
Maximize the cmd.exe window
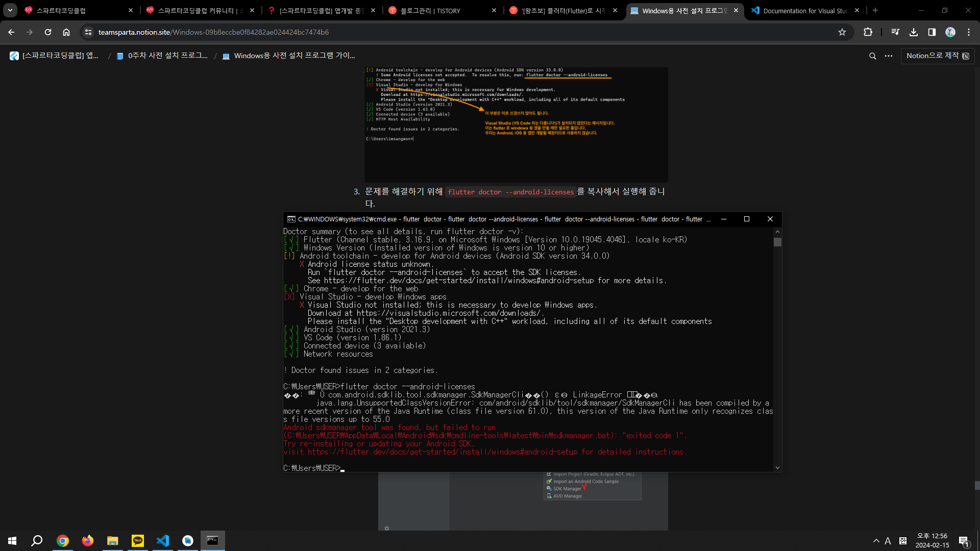coord(747,219)
